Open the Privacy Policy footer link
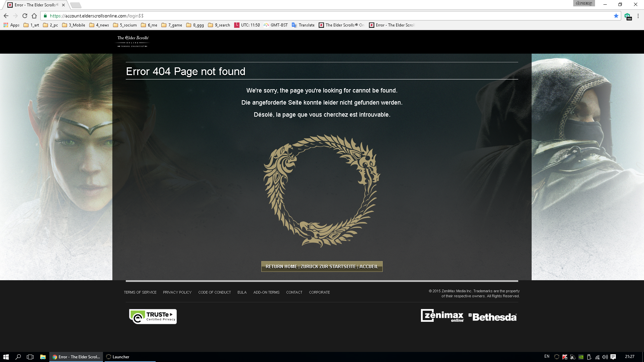644x362 pixels. point(177,292)
